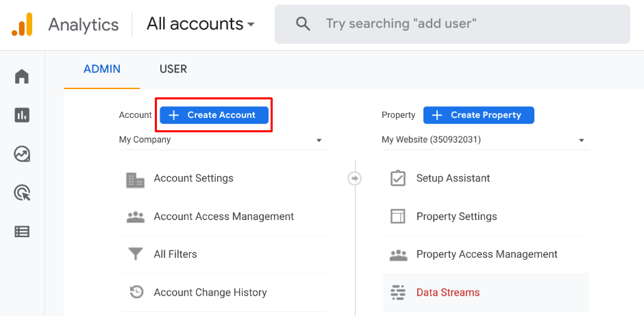Click the Create Account button
The image size is (644, 316).
tap(214, 115)
